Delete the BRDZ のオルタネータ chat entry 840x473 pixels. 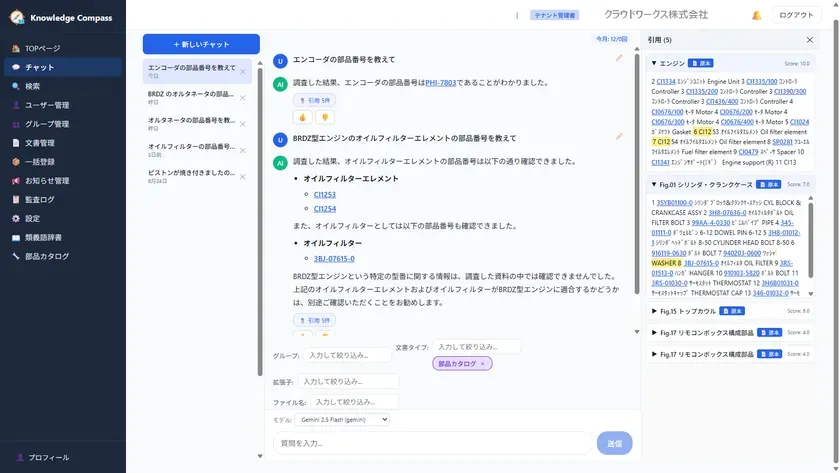(x=243, y=97)
